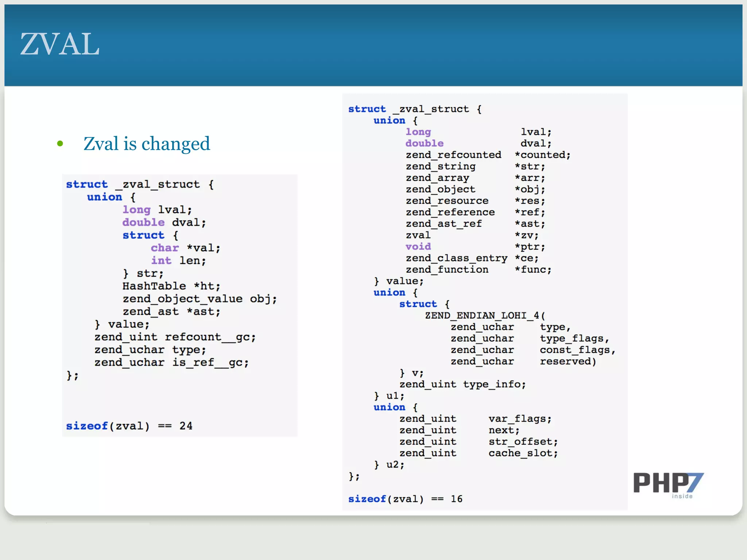Click 'char *val;' in old struct
This screenshot has height=560, width=747.
(x=185, y=248)
